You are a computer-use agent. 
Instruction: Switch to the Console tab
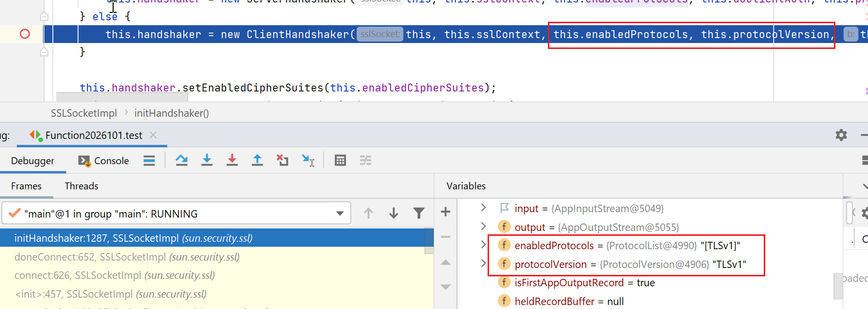click(x=104, y=161)
